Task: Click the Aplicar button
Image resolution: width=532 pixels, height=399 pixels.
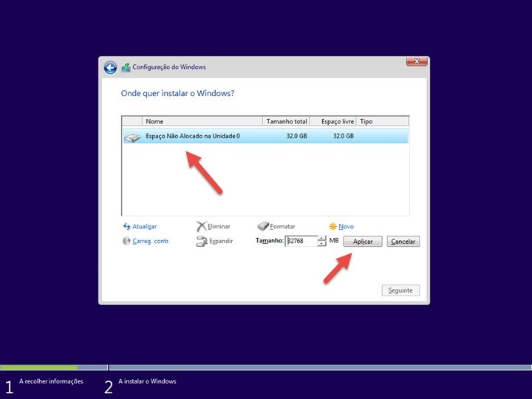Action: click(x=363, y=241)
